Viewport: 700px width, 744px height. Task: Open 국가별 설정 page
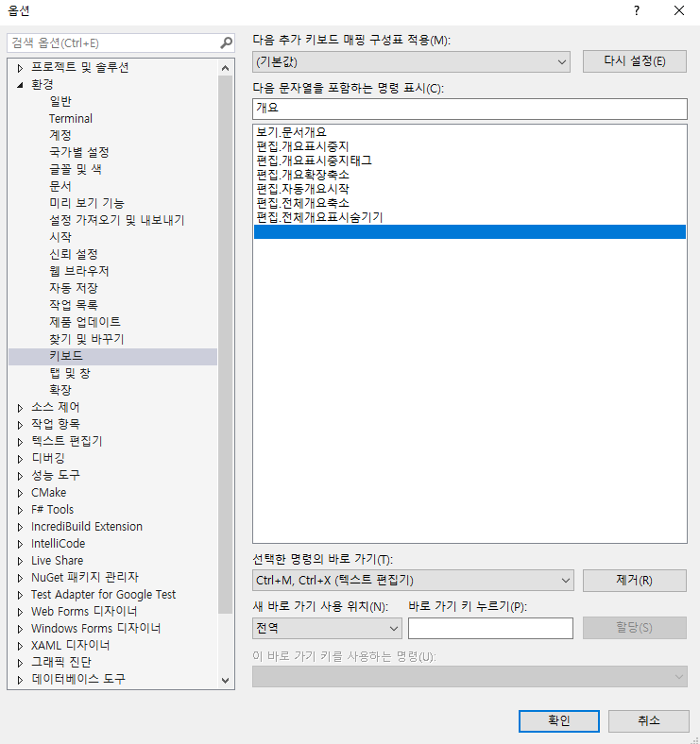(78, 152)
